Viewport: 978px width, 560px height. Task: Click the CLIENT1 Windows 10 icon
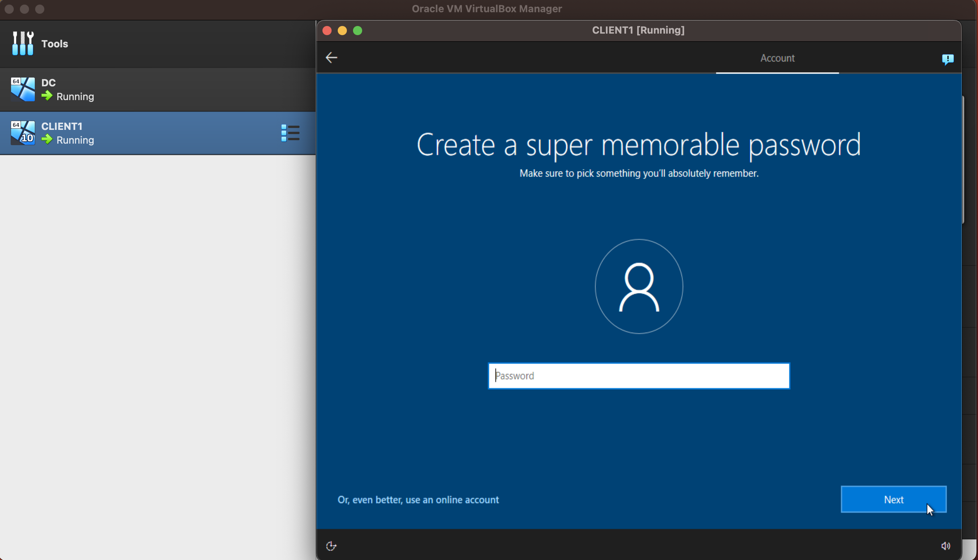tap(23, 133)
